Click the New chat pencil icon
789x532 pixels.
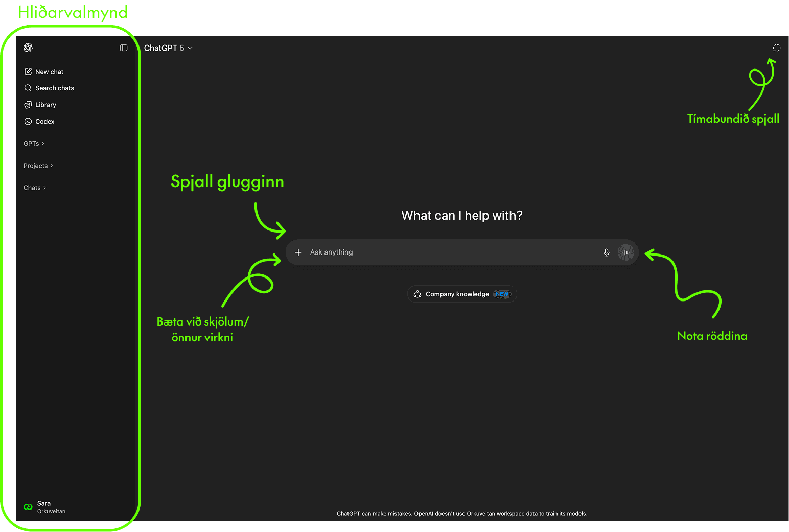click(28, 72)
